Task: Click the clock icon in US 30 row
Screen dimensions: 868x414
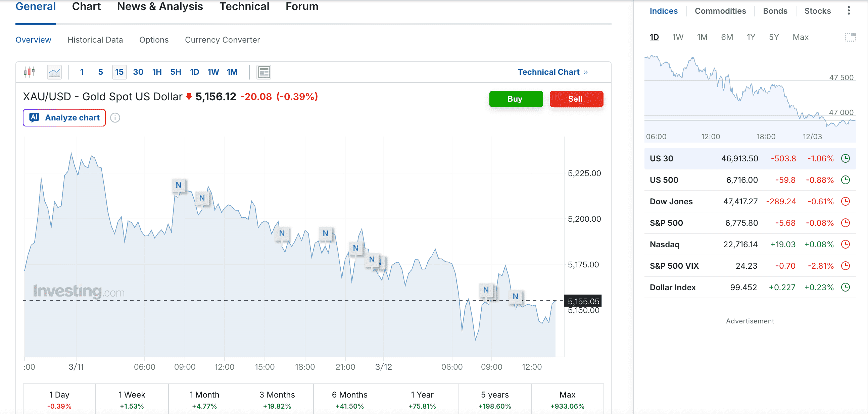Action: click(x=846, y=158)
